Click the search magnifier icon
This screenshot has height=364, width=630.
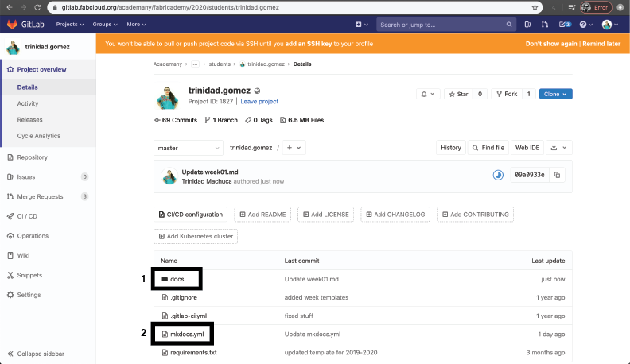click(x=509, y=25)
